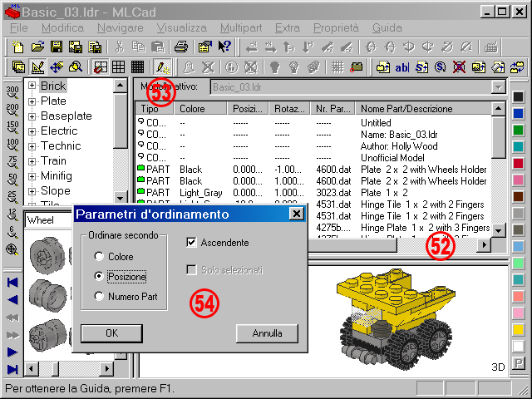Set zoom to 300 percent

(12, 92)
